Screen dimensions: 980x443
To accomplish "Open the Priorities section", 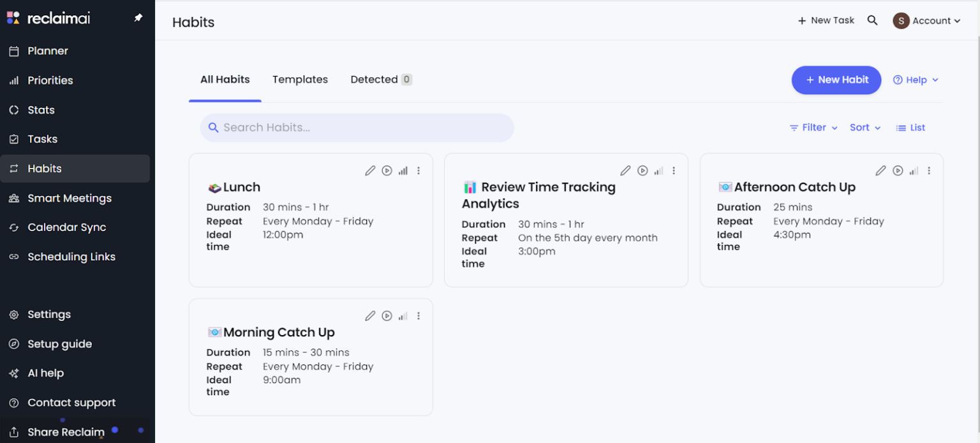I will pyautogui.click(x=50, y=80).
